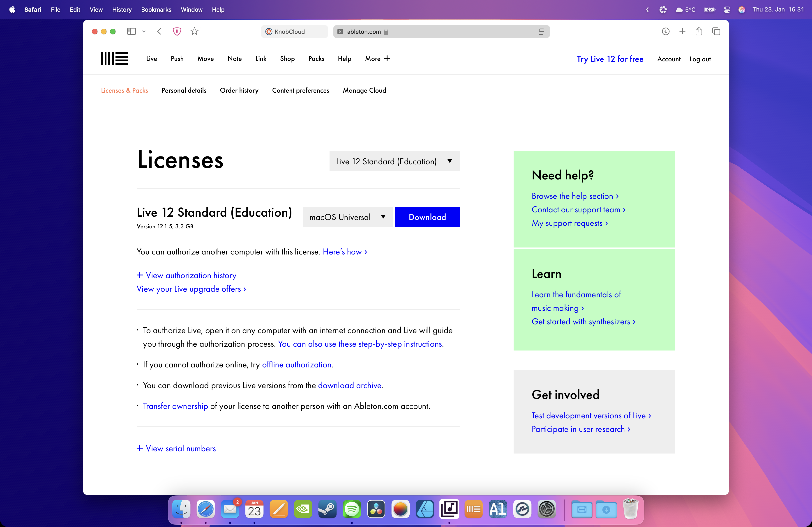This screenshot has height=527, width=812.
Task: Switch to Personal details tab
Action: [183, 90]
